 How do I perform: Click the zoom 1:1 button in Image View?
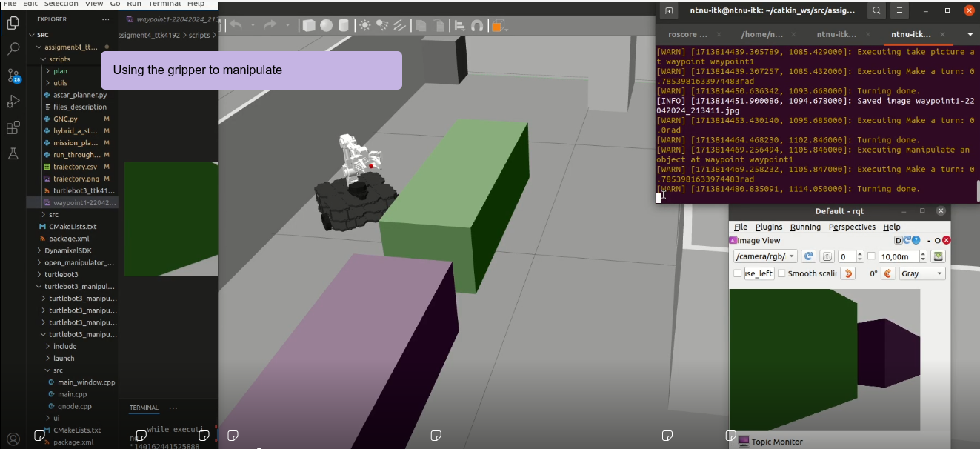827,256
